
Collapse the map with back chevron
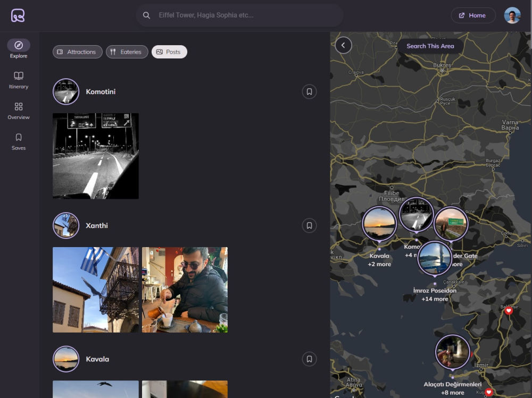[x=343, y=45]
